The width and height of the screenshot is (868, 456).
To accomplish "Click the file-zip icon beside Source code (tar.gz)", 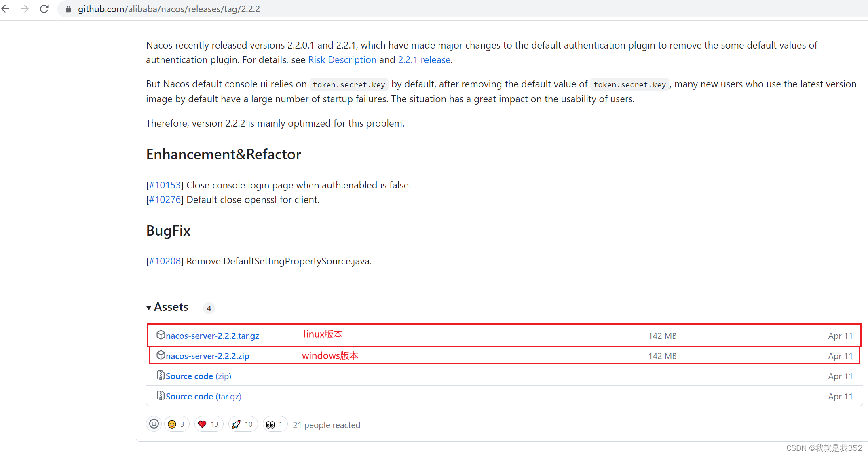I will click(x=161, y=395).
